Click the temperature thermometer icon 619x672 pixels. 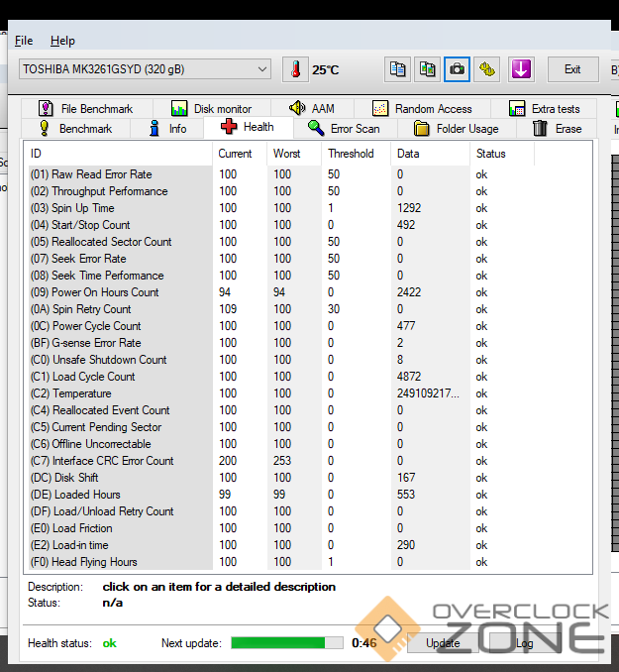295,69
